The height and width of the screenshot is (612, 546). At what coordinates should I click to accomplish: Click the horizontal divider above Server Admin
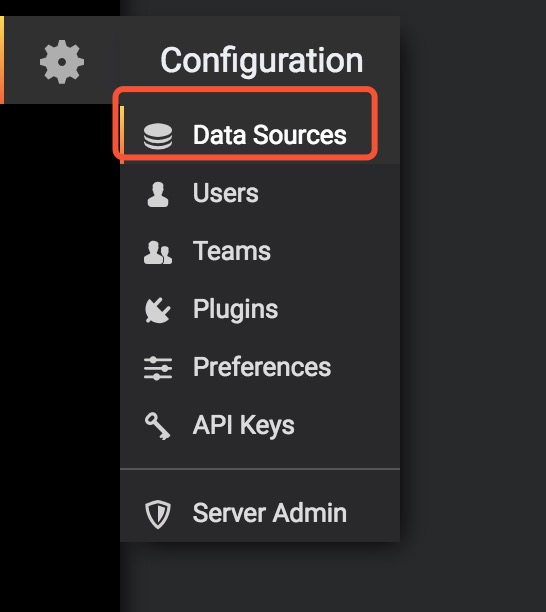pyautogui.click(x=260, y=468)
